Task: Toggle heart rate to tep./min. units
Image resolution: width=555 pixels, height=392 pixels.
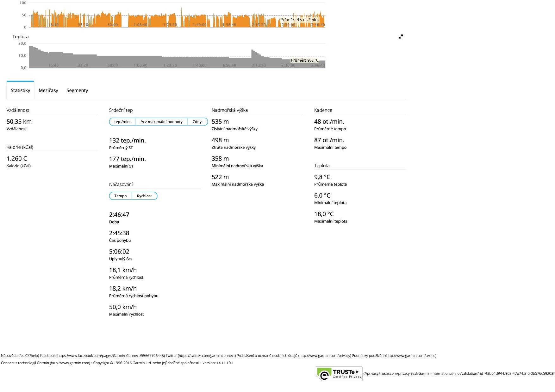Action: [122, 122]
